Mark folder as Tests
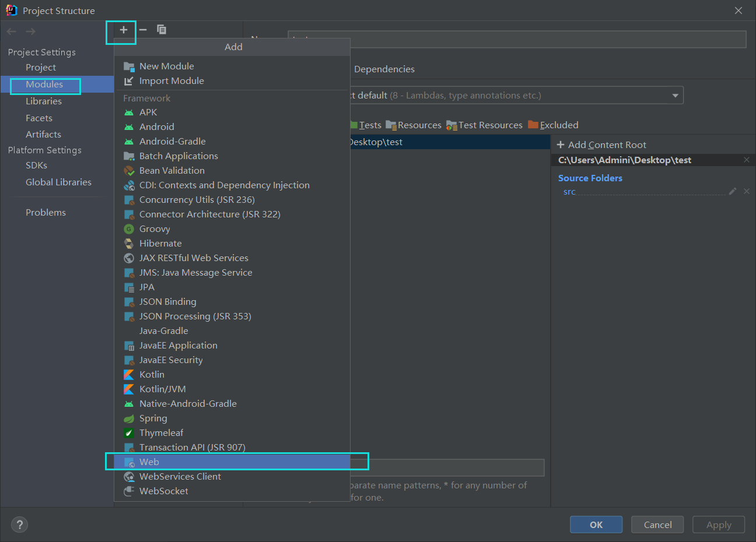The image size is (756, 542). tap(366, 125)
